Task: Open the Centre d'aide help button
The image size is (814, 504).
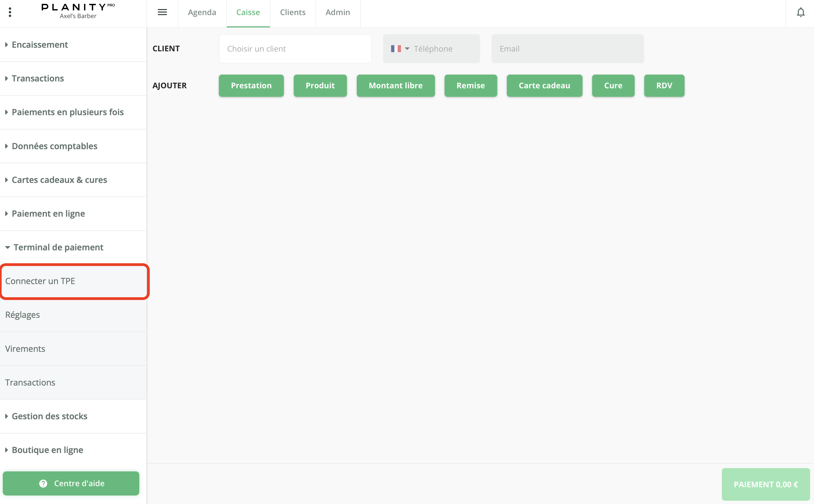Action: click(x=71, y=483)
